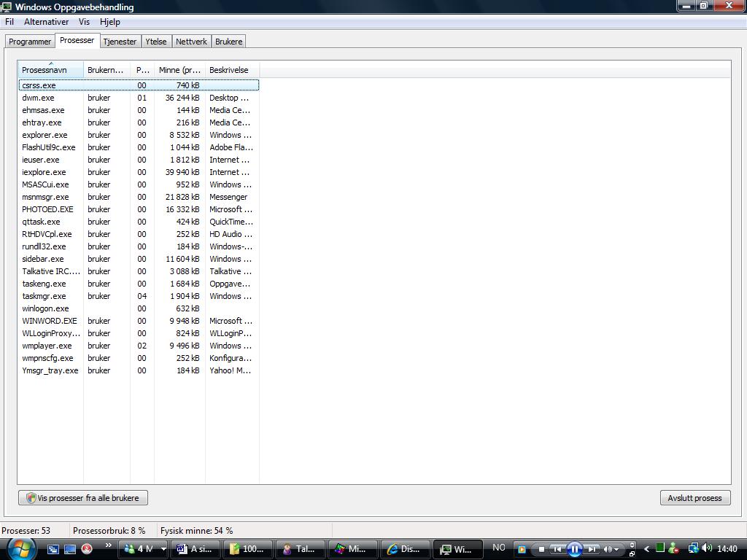Select the Ymsgr_tray.exe process
Viewport: 747px width, 560px height.
pos(139,370)
